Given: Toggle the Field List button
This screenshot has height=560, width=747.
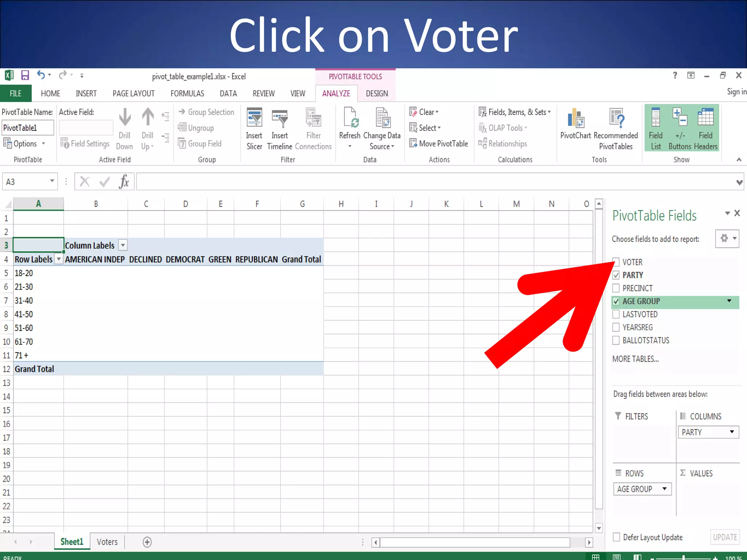Looking at the screenshot, I should tap(655, 128).
